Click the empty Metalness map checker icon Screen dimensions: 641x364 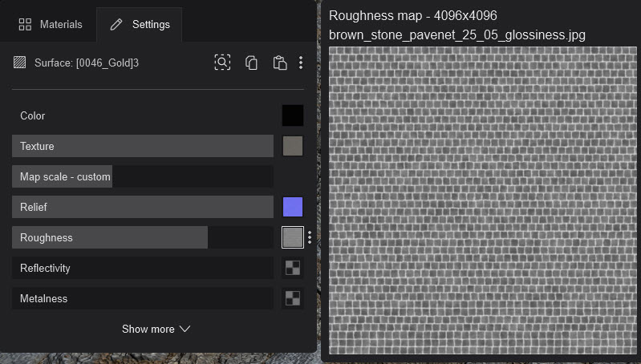293,298
